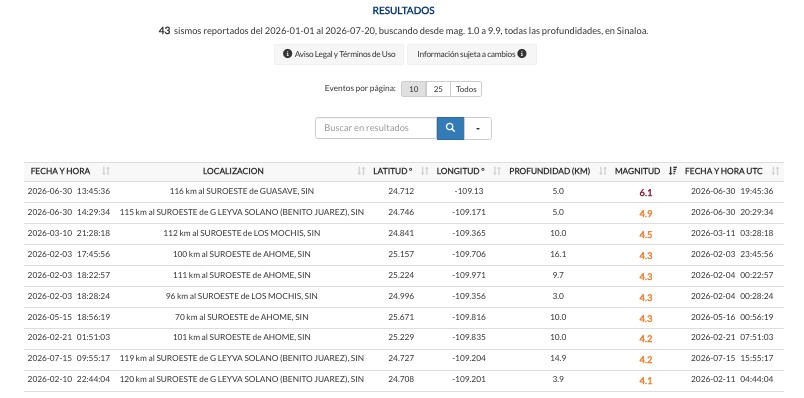Click date 2026-07-15 09:55:17
This screenshot has width=804, height=398.
69,358
